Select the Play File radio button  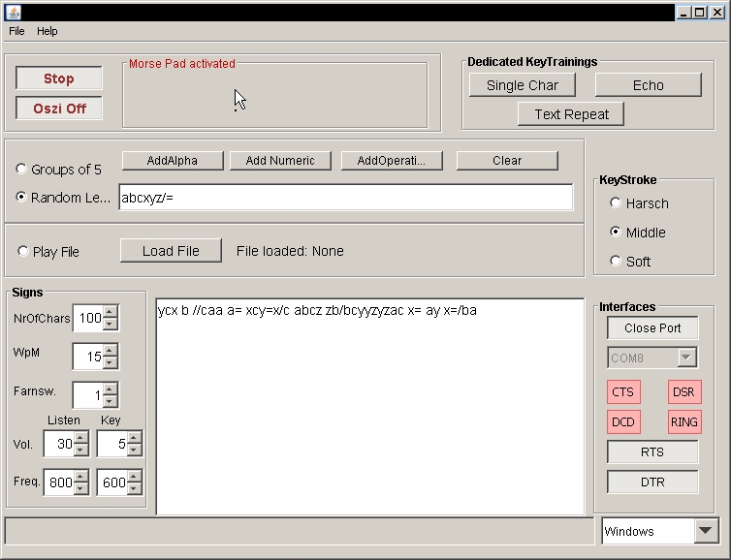point(22,252)
